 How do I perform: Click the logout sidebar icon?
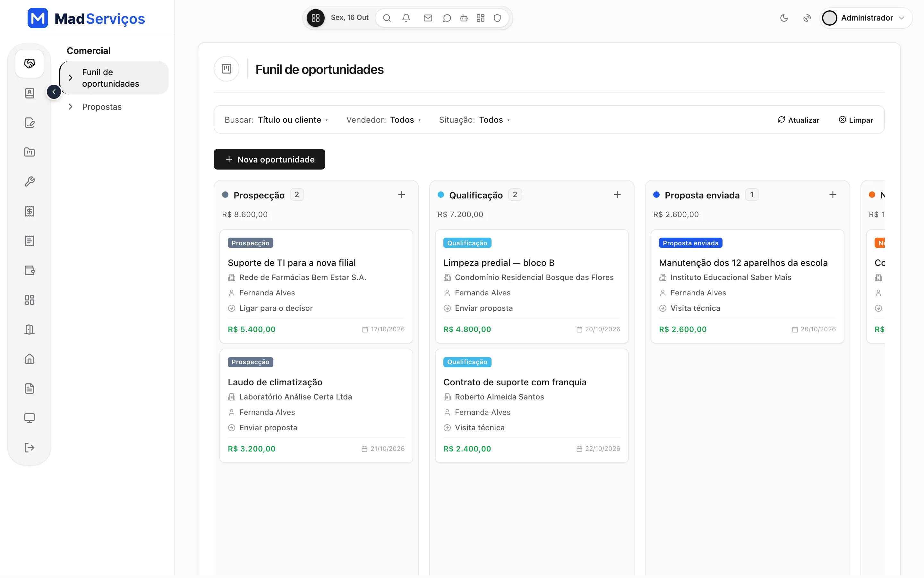[x=30, y=447]
